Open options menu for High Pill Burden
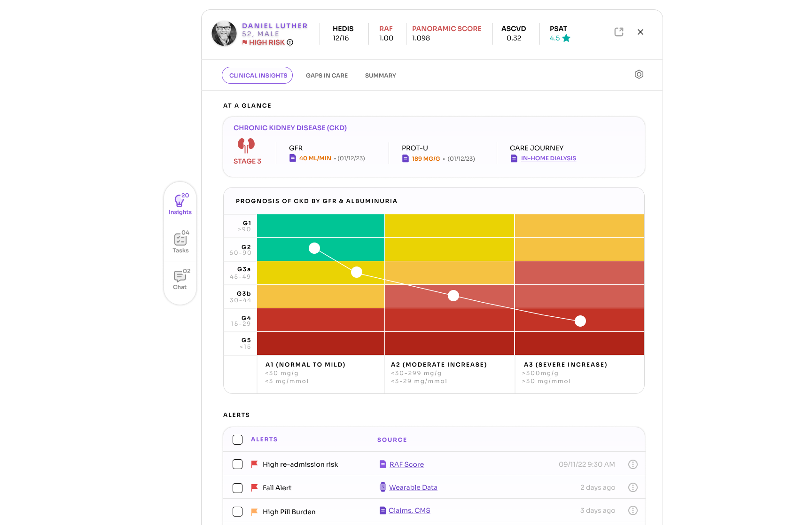This screenshot has height=525, width=812. (x=633, y=510)
